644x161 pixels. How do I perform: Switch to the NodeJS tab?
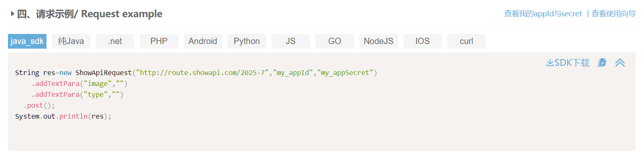point(379,41)
